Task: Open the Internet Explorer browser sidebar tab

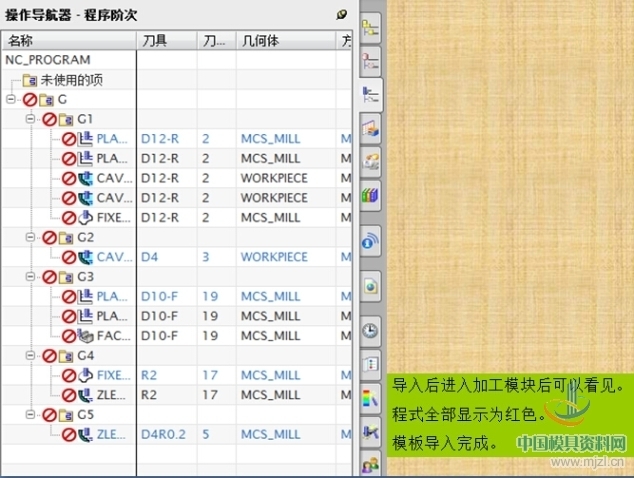Action: pos(371,240)
